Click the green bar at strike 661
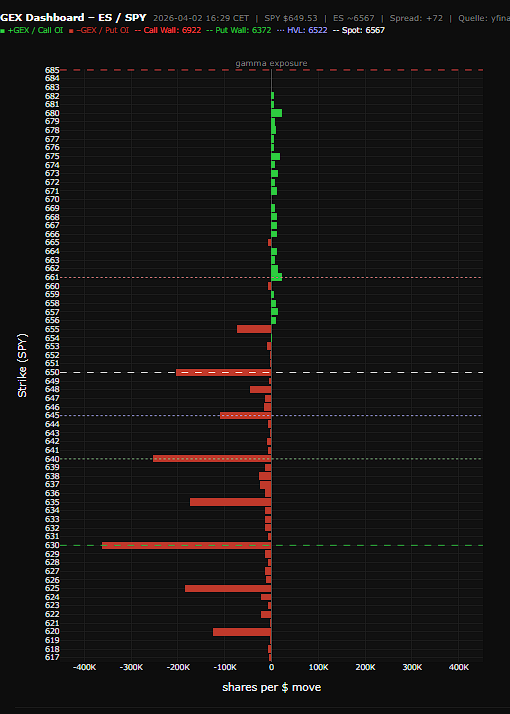Viewport: 510px width, 714px height. (276, 277)
